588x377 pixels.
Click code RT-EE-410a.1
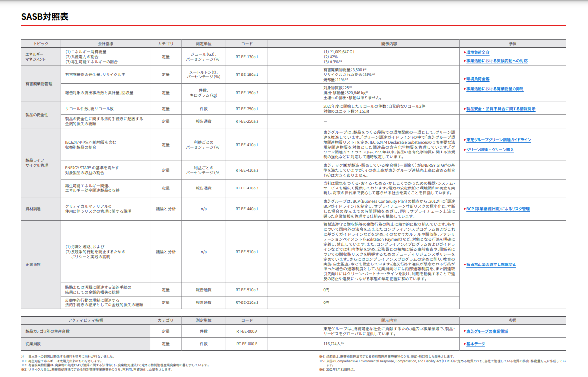[247, 145]
